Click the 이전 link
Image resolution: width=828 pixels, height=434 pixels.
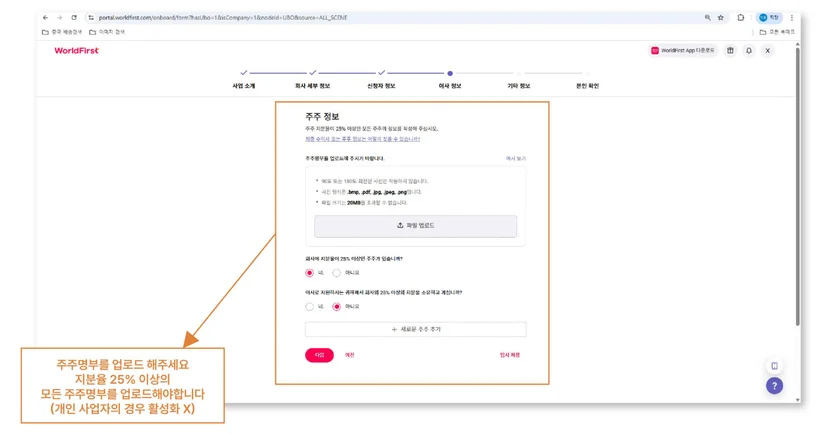350,355
